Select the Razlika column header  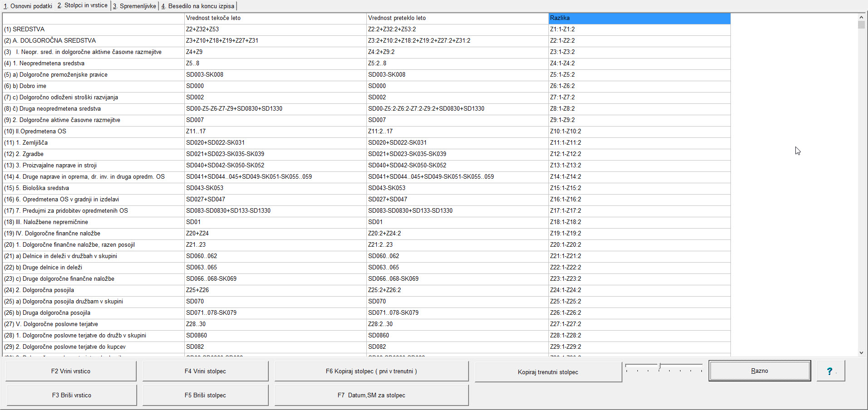pyautogui.click(x=639, y=18)
